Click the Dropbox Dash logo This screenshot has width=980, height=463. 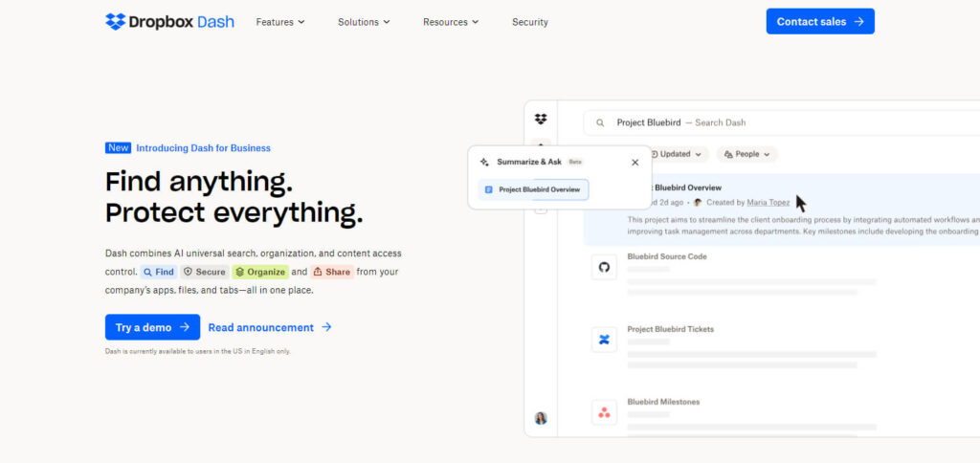click(170, 22)
